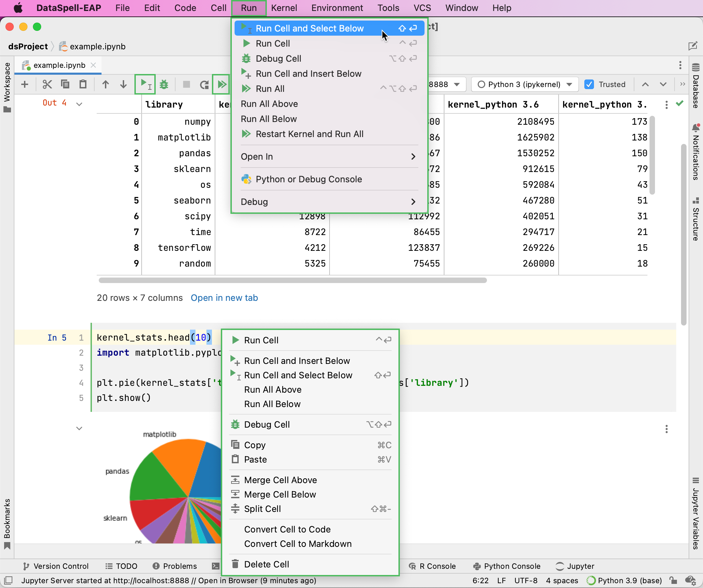Click Open in new tab link
The image size is (703, 588).
pyautogui.click(x=224, y=297)
